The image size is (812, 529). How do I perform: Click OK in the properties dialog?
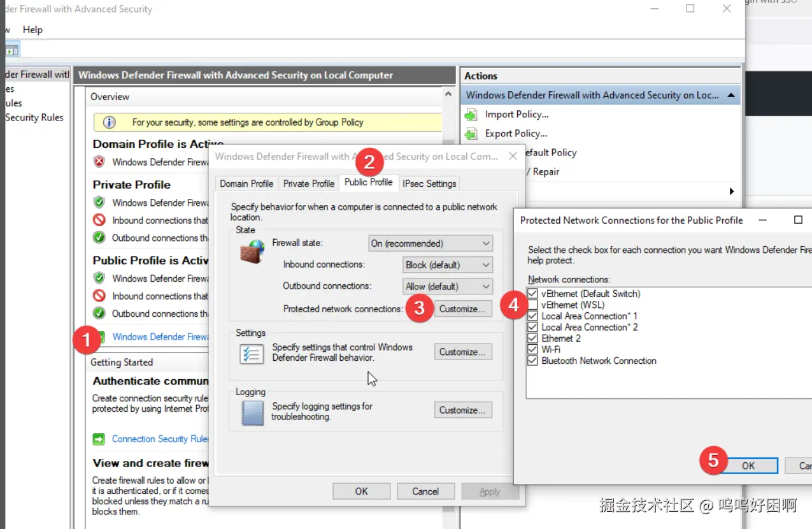tap(362, 491)
